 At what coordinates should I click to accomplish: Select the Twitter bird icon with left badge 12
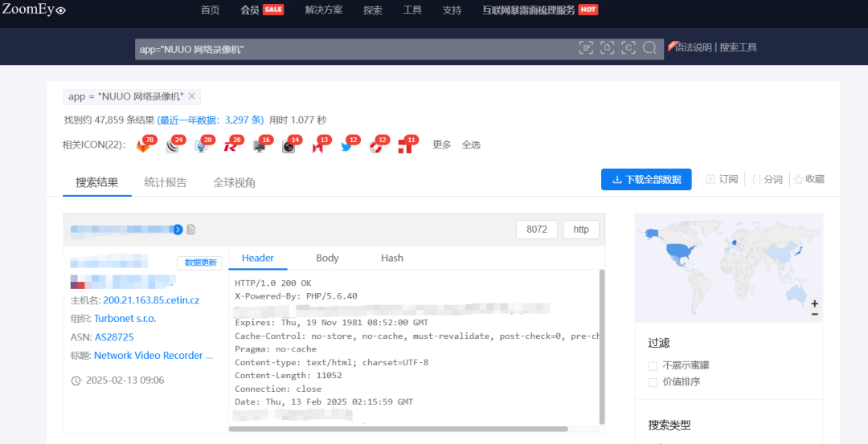tap(346, 146)
